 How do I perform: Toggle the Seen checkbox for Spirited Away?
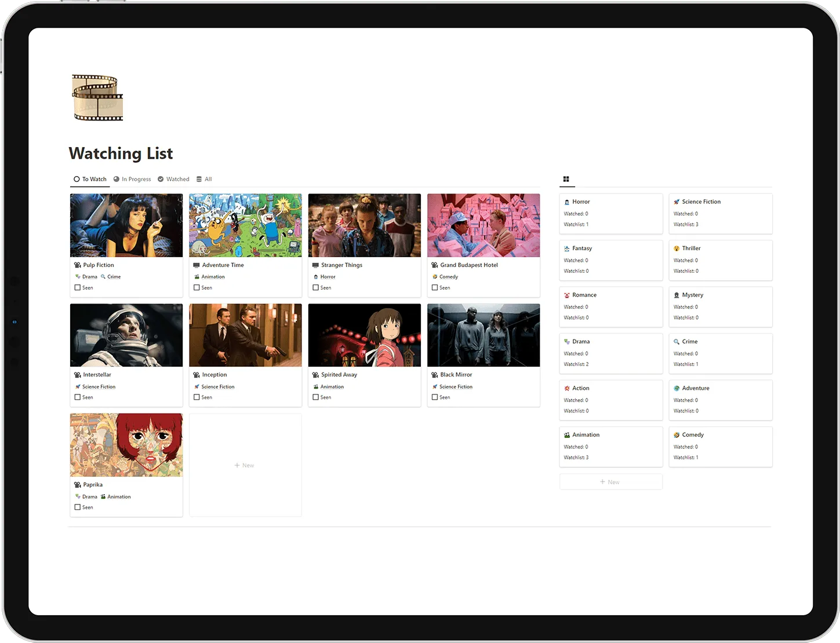(315, 397)
